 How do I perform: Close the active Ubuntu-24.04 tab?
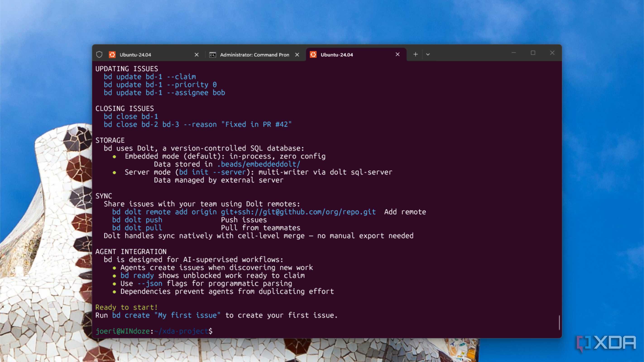[x=397, y=54]
